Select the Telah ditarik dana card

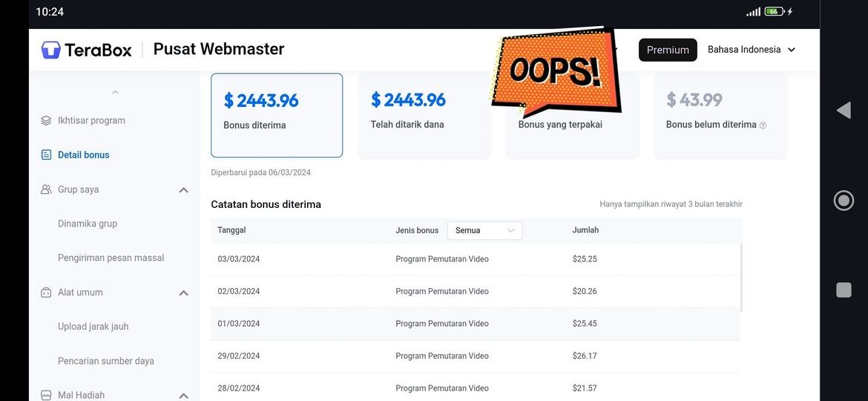tap(424, 115)
